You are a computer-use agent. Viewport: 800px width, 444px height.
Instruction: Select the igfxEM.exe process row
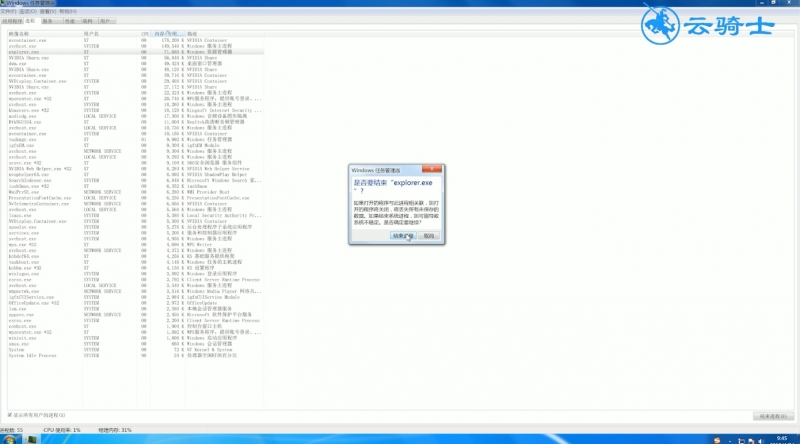coord(135,145)
